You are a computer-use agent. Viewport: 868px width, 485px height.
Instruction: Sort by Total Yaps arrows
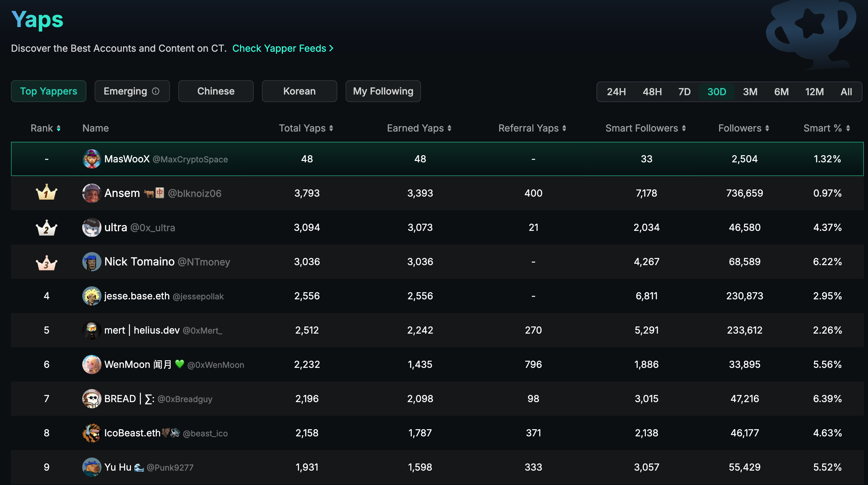331,128
